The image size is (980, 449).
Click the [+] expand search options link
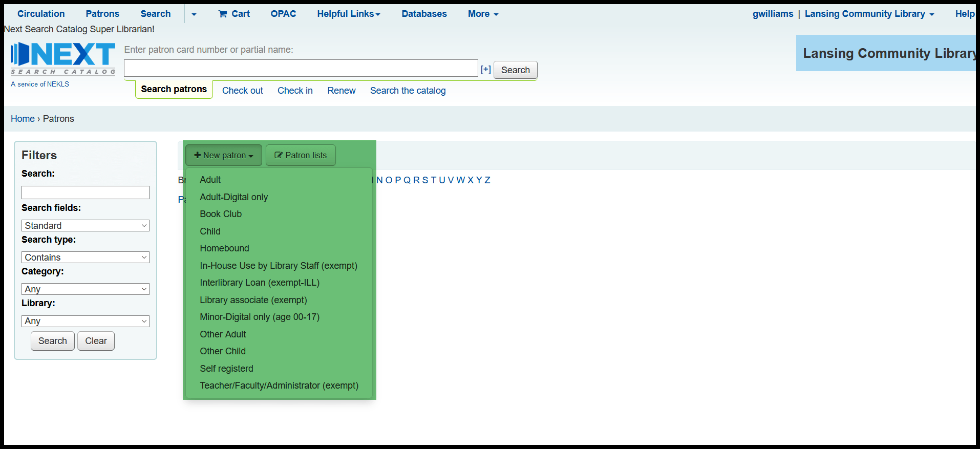click(x=486, y=70)
